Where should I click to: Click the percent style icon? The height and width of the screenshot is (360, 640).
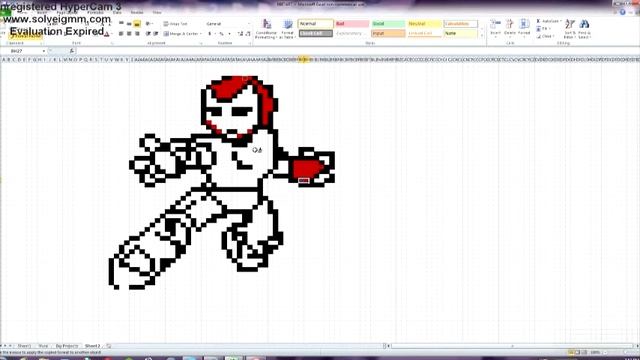click(x=221, y=34)
